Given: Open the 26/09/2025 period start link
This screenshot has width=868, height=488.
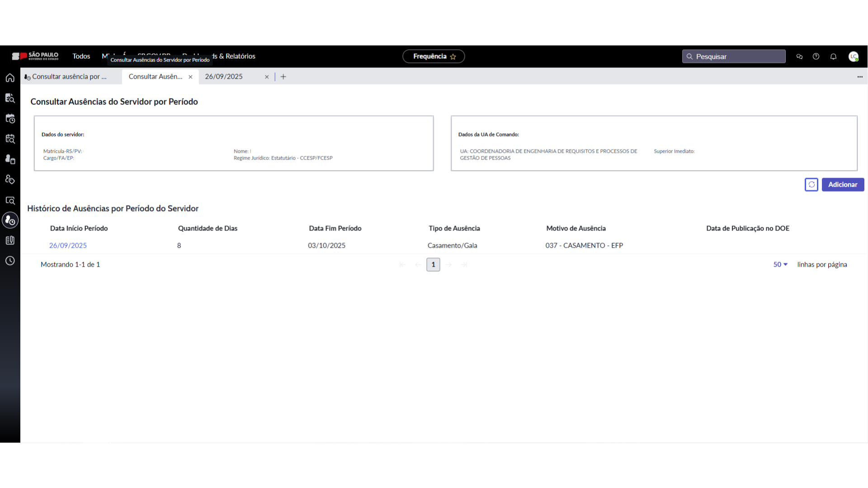Looking at the screenshot, I should pos(68,245).
